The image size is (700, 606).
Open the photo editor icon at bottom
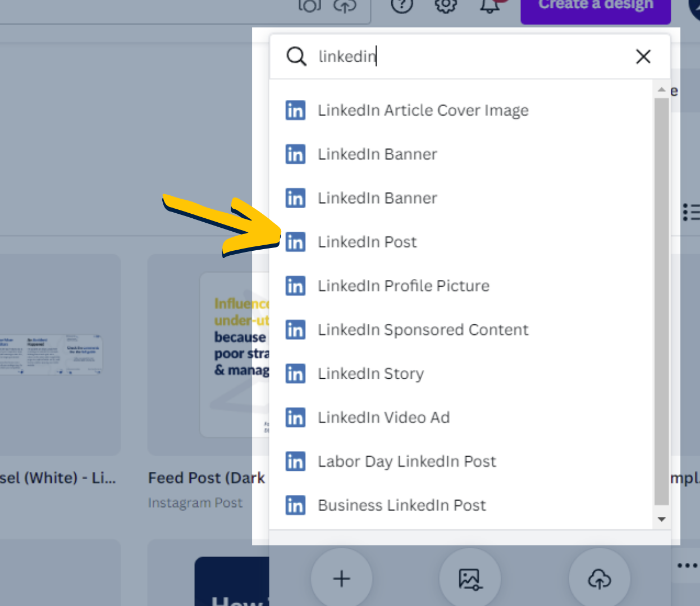coord(470,577)
